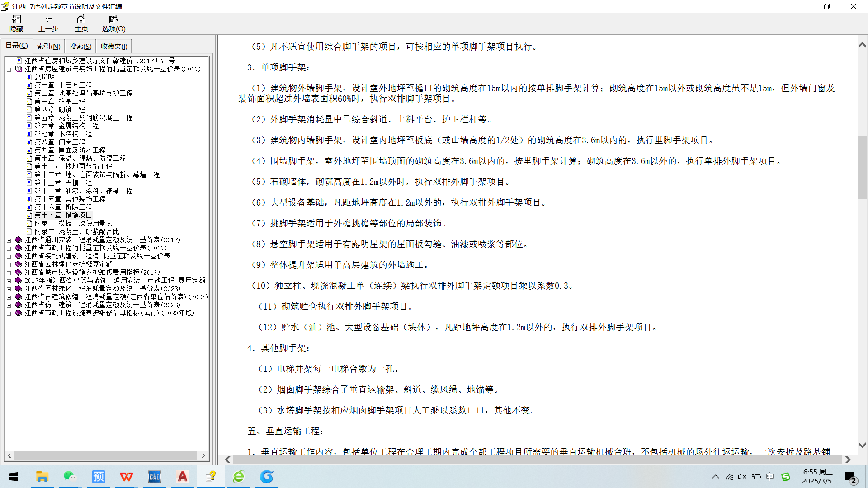Viewport: 868px width, 488px height.
Task: Open the 收藏夹(I) favorites tab
Action: tap(114, 46)
